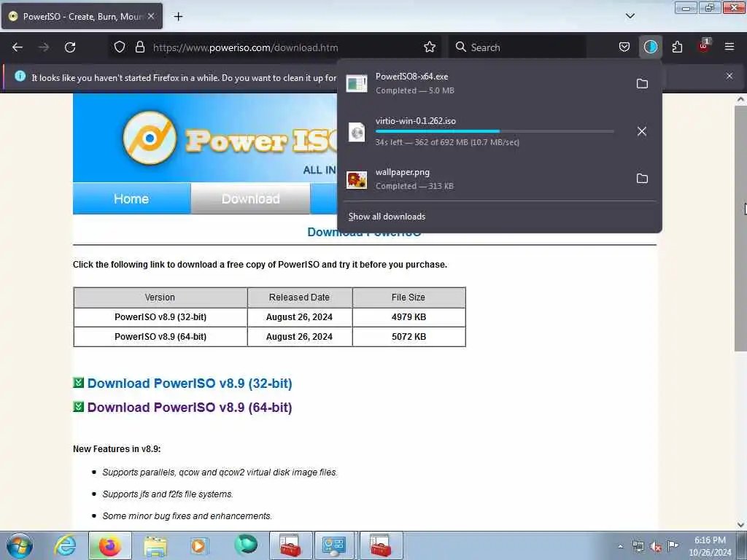The width and height of the screenshot is (747, 560).
Task: Click the Version column header
Action: click(x=160, y=297)
